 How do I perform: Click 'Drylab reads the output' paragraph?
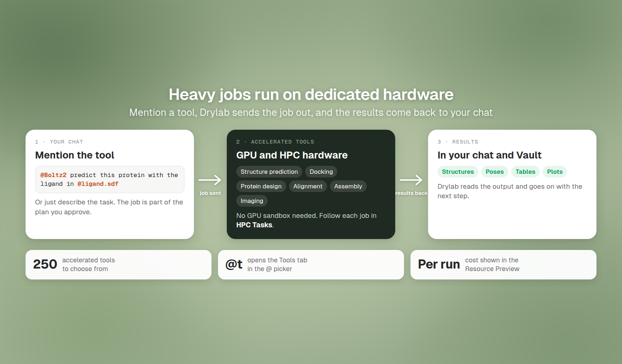[x=510, y=191]
